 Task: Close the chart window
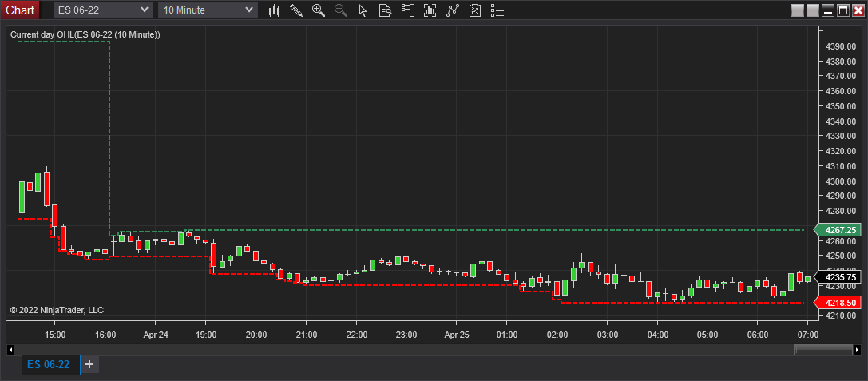pyautogui.click(x=858, y=10)
